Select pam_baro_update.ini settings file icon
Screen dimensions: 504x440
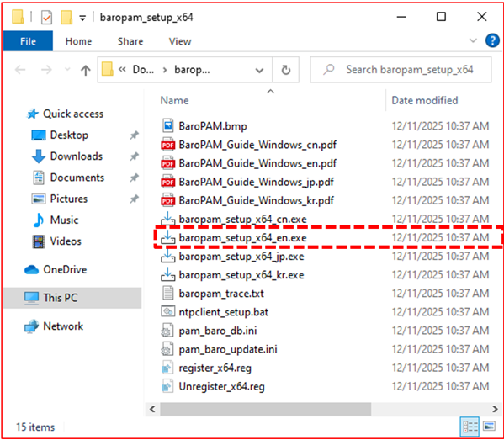(x=167, y=349)
